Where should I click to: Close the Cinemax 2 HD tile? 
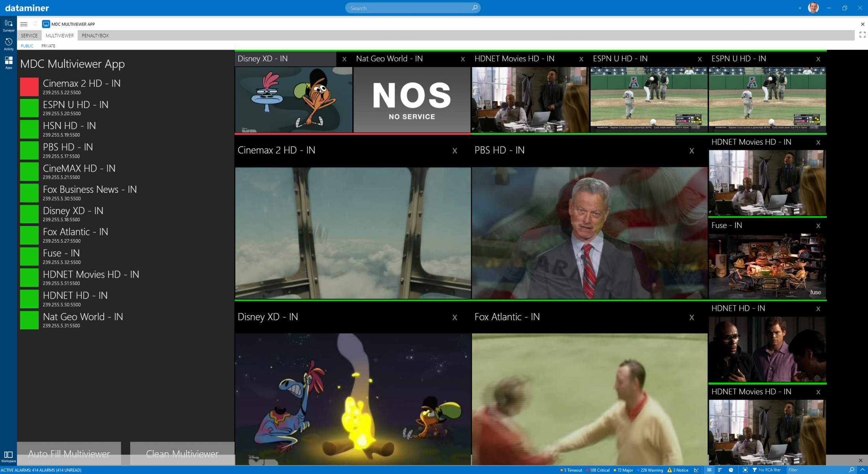pos(455,151)
